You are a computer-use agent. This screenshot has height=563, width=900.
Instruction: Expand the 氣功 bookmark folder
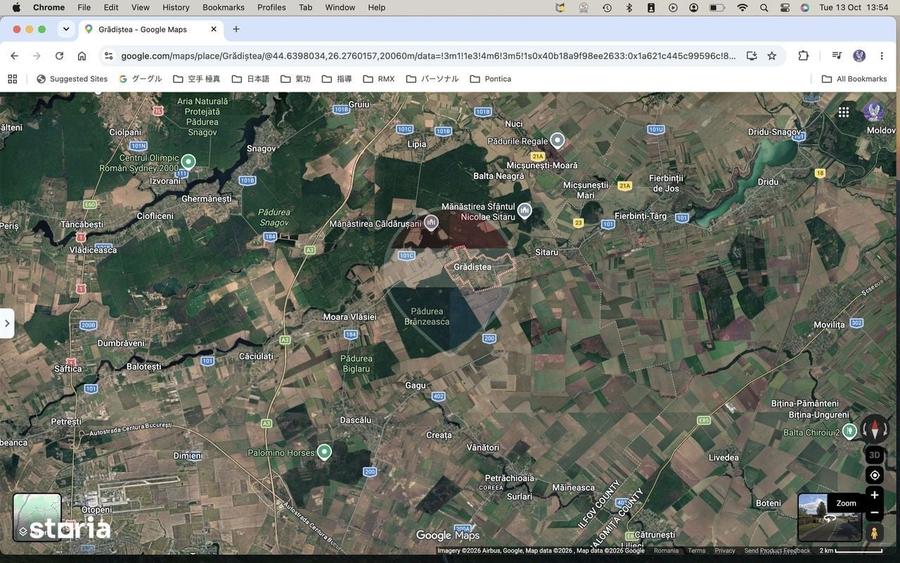296,79
